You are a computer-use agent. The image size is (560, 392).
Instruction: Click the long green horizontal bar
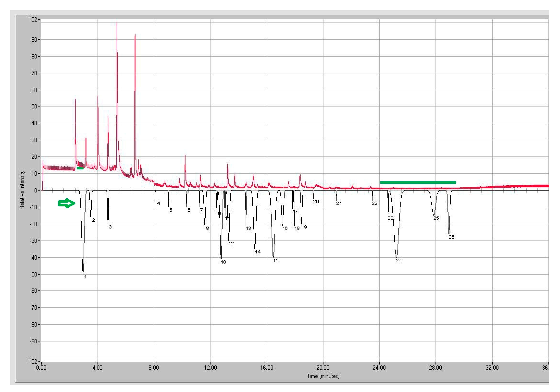tap(418, 183)
